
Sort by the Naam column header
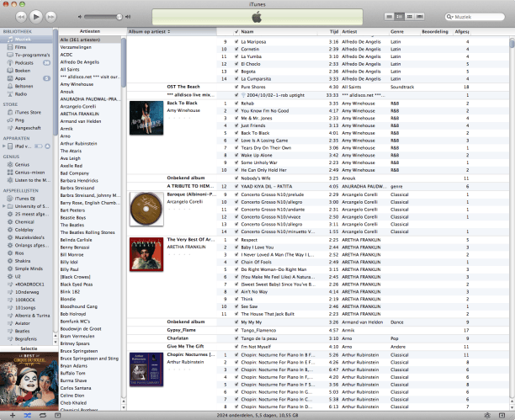pyautogui.click(x=279, y=31)
